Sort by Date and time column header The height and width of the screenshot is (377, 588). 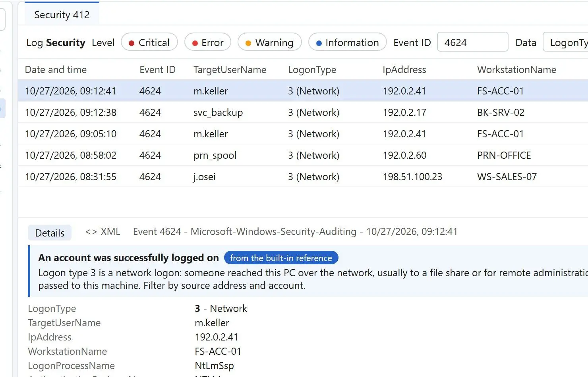point(56,70)
